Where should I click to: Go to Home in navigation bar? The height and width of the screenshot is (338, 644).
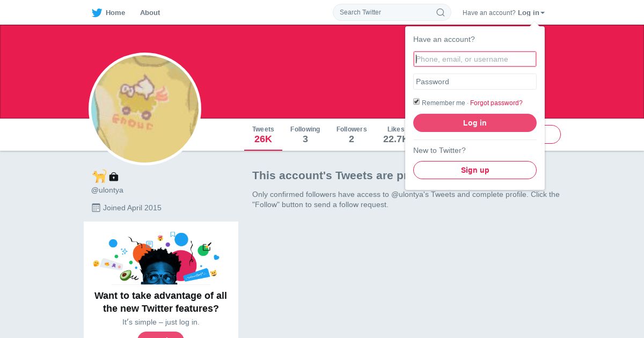(x=115, y=13)
